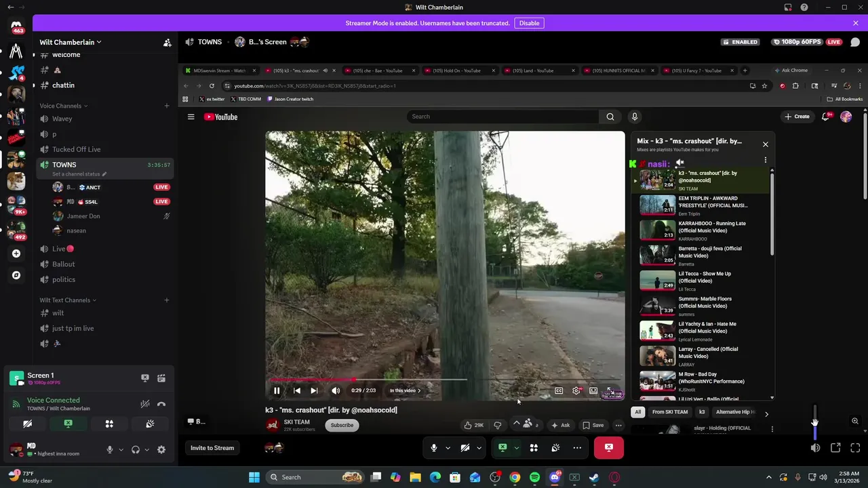Open Discord direct messages home icon
Image resolution: width=868 pixels, height=488 pixels.
pyautogui.click(x=16, y=25)
